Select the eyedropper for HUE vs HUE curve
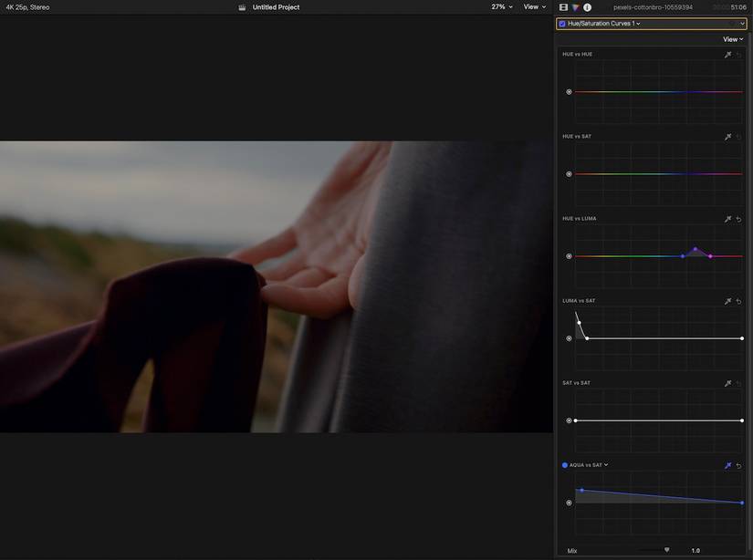753x560 pixels. pyautogui.click(x=727, y=53)
